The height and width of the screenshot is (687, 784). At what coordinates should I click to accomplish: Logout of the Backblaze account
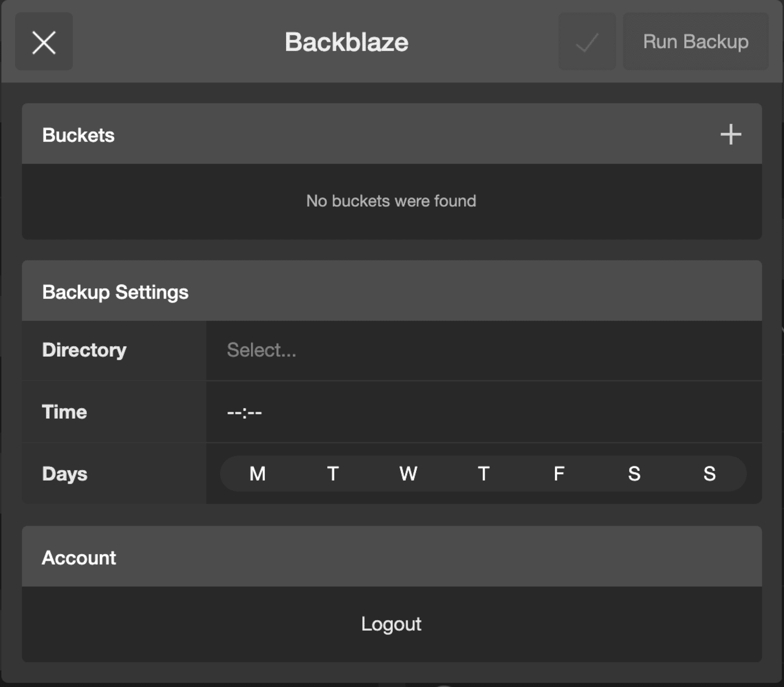[x=391, y=624]
